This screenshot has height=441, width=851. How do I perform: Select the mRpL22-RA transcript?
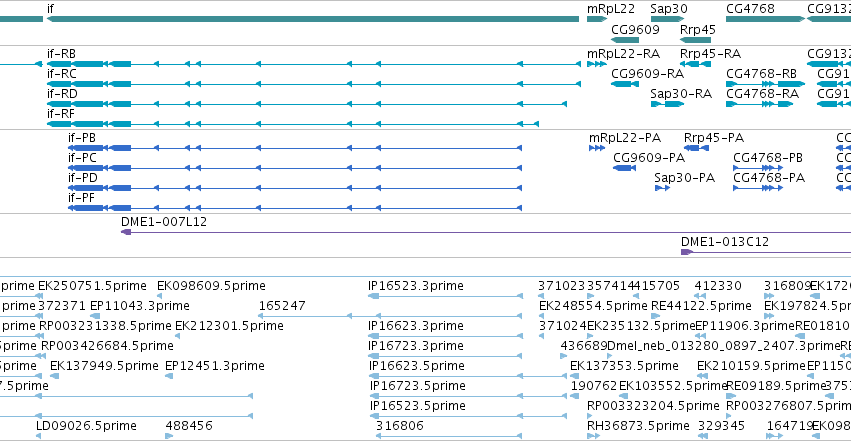(596, 64)
